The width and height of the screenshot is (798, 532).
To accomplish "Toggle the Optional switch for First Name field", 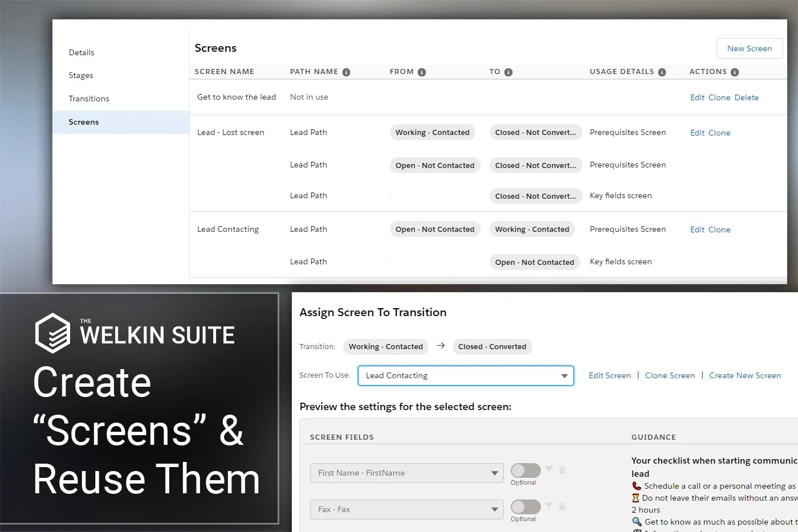I will [525, 470].
